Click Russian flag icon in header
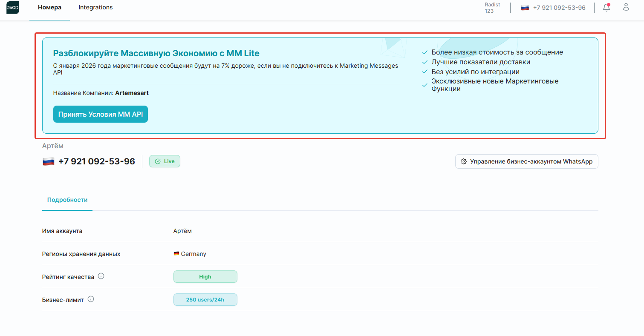The height and width of the screenshot is (336, 644). point(525,8)
